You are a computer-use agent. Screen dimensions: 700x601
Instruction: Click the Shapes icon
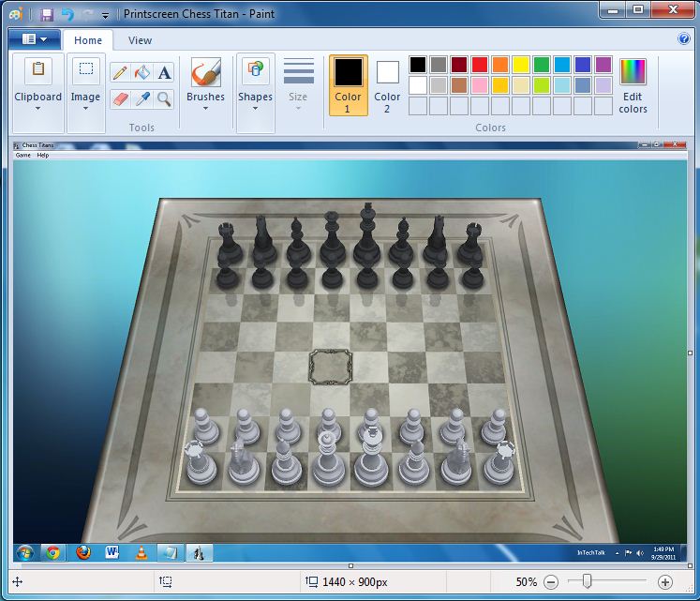256,70
